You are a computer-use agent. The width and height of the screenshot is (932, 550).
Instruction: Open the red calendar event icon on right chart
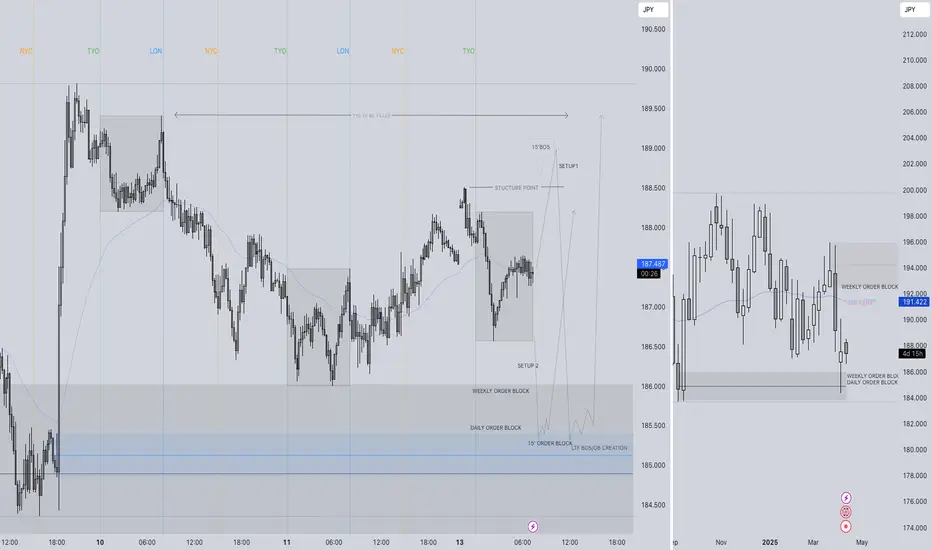(x=846, y=512)
